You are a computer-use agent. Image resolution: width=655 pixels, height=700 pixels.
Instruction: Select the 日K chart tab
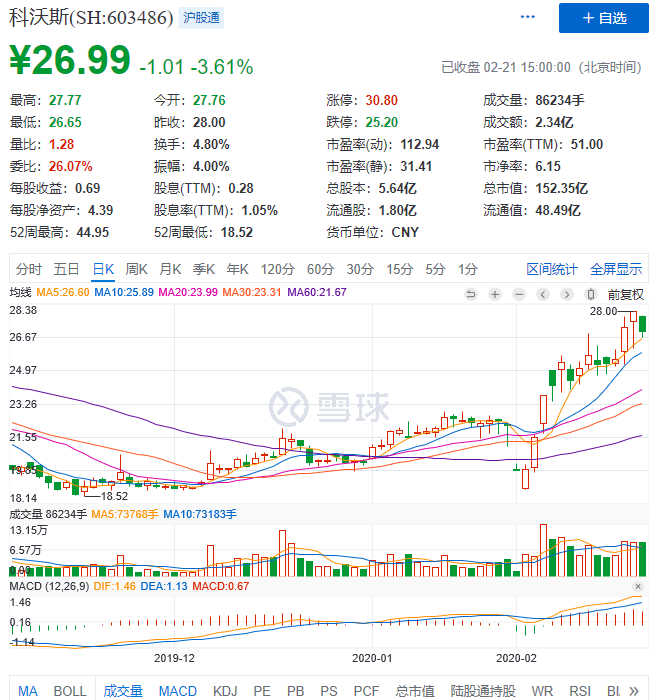(103, 269)
